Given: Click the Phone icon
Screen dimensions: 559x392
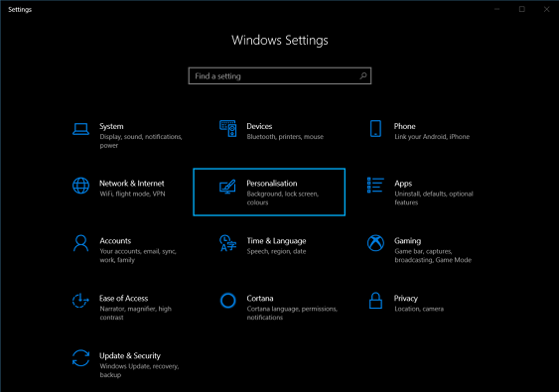Looking at the screenshot, I should tap(375, 129).
